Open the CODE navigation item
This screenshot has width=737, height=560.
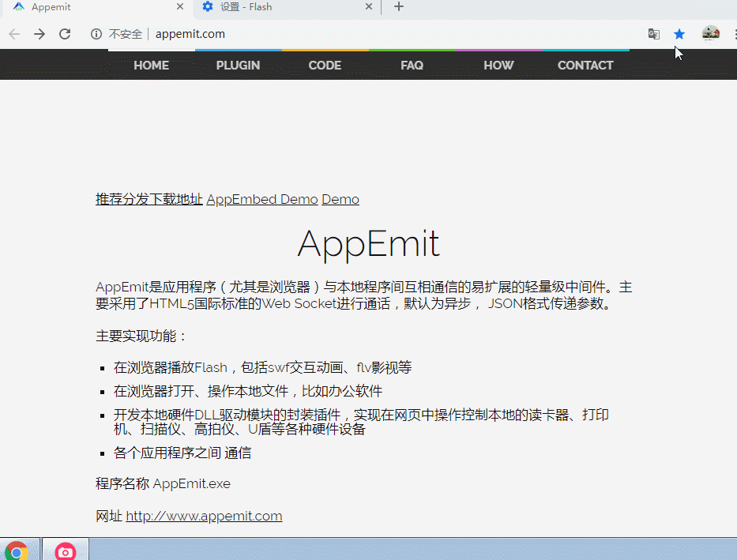pyautogui.click(x=325, y=66)
